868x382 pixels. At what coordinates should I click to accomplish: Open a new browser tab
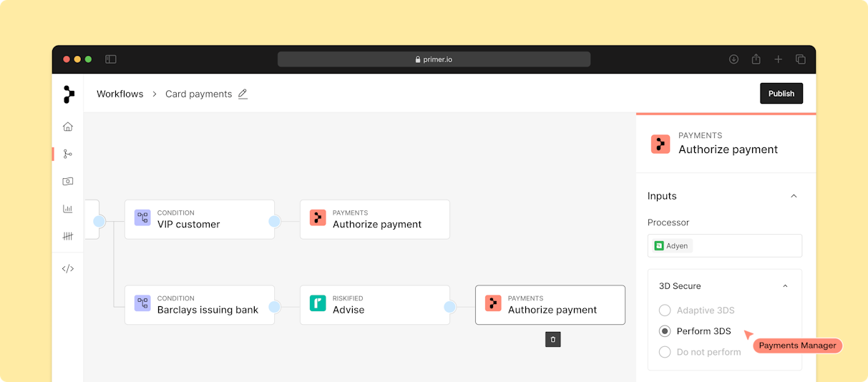(778, 59)
